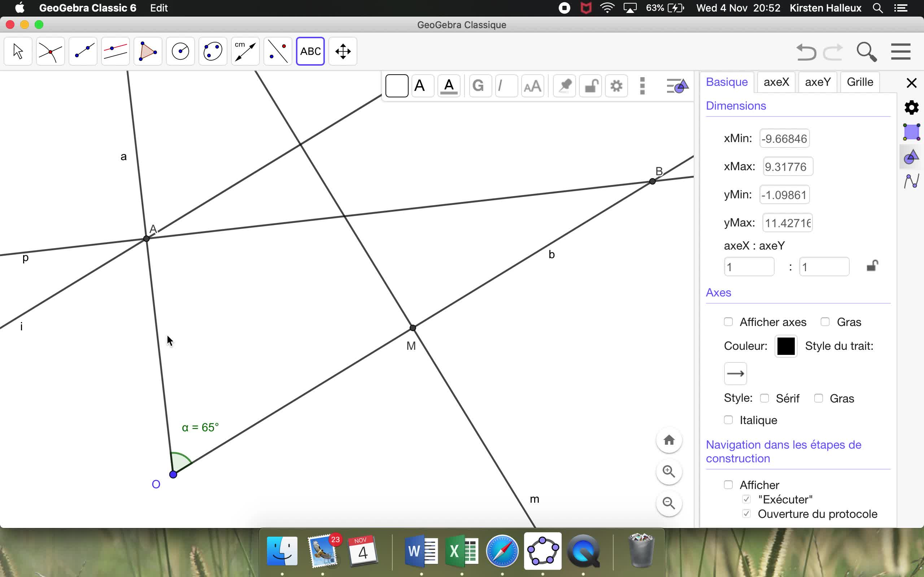Pick the Perpendicular line tool
The image size is (924, 577).
click(115, 51)
